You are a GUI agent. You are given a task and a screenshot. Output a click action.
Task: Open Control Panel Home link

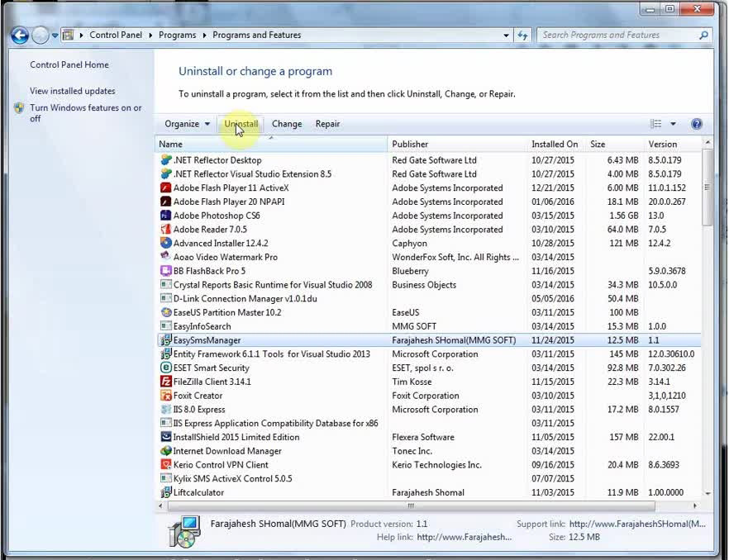pos(69,64)
